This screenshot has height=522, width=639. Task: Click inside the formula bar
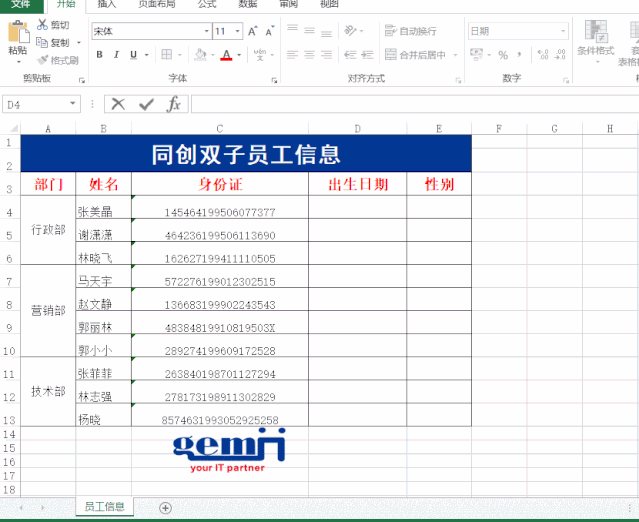click(x=415, y=104)
